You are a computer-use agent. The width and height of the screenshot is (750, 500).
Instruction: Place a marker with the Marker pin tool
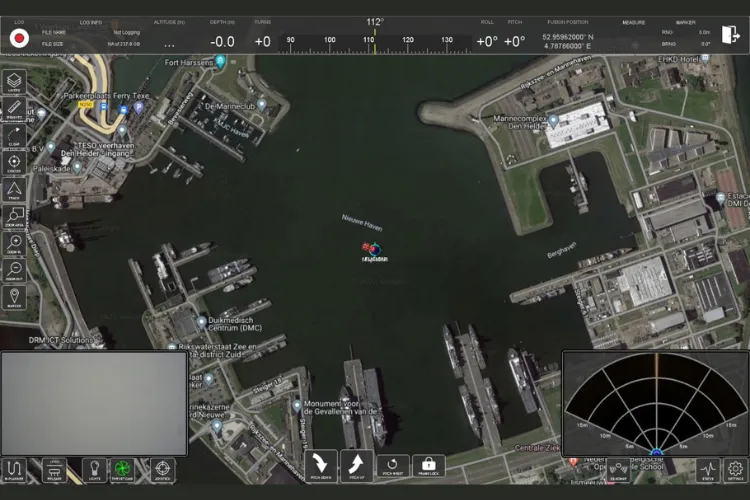14,298
